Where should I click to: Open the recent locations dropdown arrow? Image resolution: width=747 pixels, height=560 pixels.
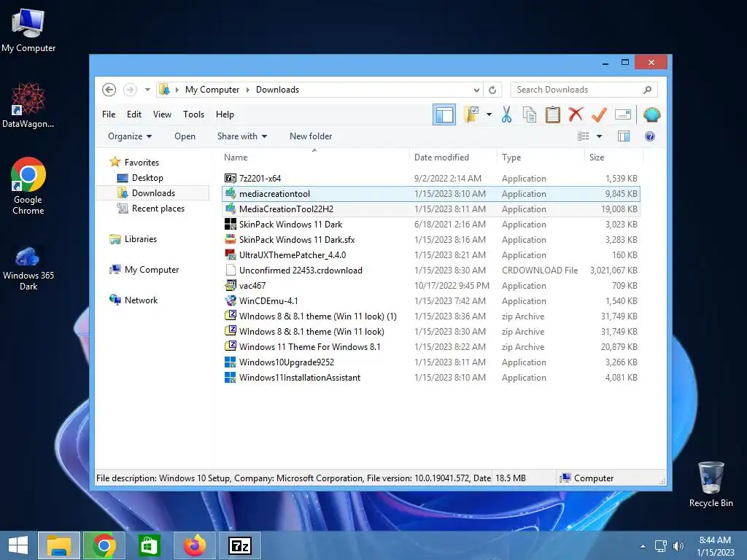coord(147,90)
